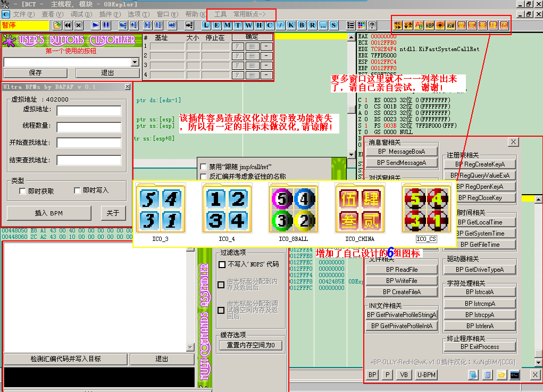Screen dimensions: 543x392
Task: Toggle 反汇编并考虑象征性的名称 checkbox
Action: (x=204, y=176)
